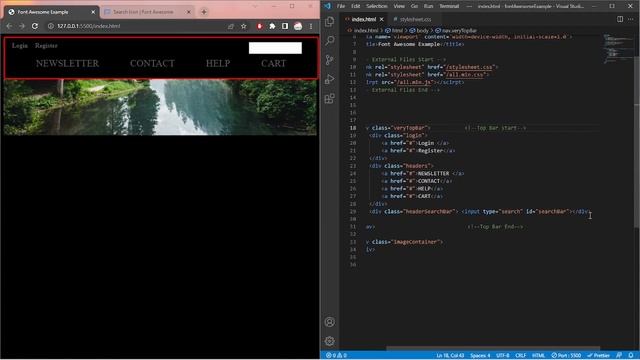Open the Run menu
This screenshot has width=640, height=360.
click(x=428, y=6)
